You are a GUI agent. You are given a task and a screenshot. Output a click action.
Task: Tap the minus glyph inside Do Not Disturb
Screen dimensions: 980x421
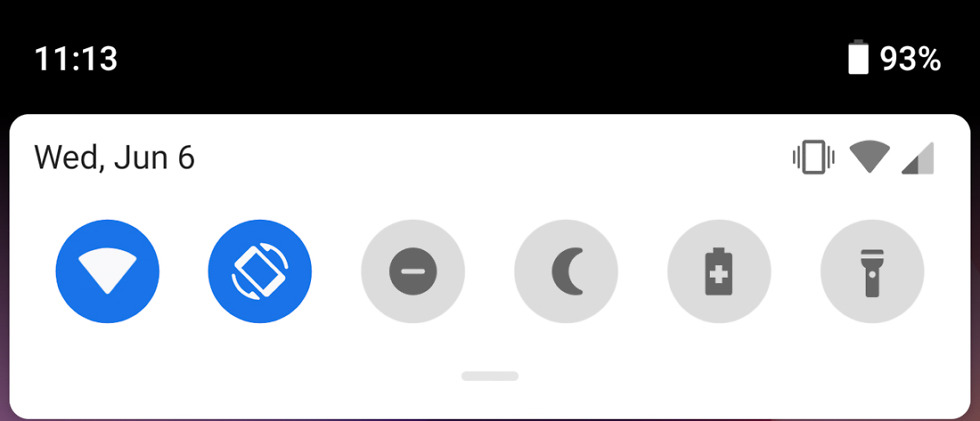[413, 272]
